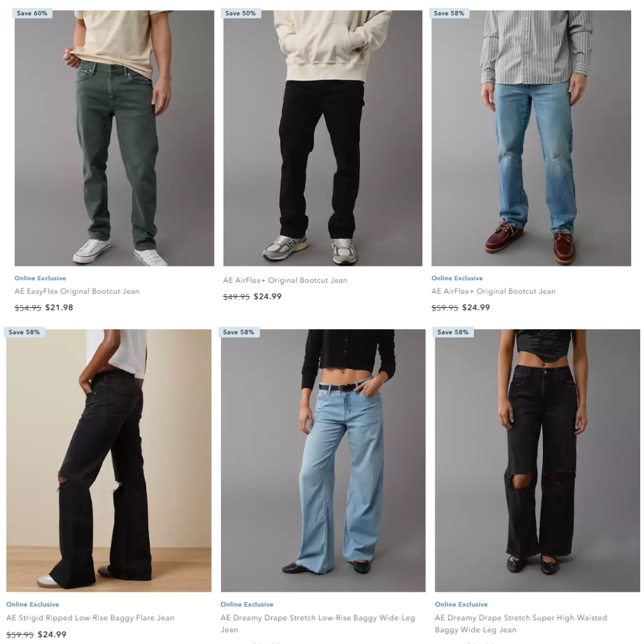This screenshot has width=644, height=644.
Task: Click the $24.99 price beside crossed-out $49.95
Action: pyautogui.click(x=268, y=296)
